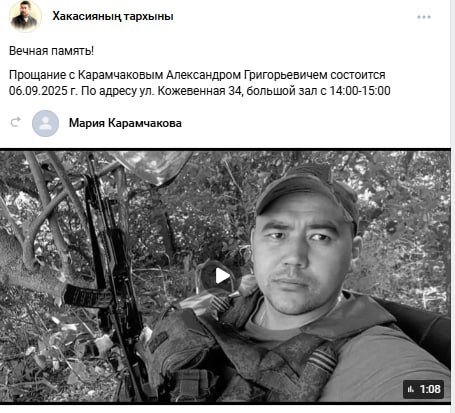Click the 1:08 video duration badge
This screenshot has height=413, width=455.
[423, 389]
